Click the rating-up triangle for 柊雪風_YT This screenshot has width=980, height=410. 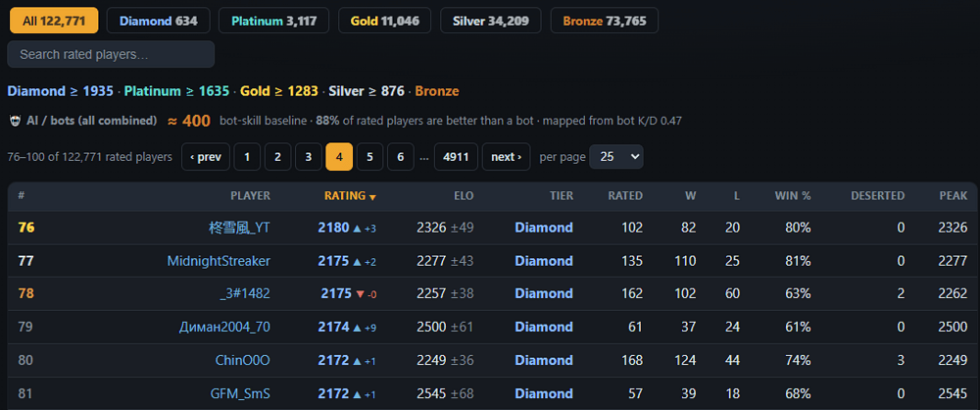click(357, 229)
